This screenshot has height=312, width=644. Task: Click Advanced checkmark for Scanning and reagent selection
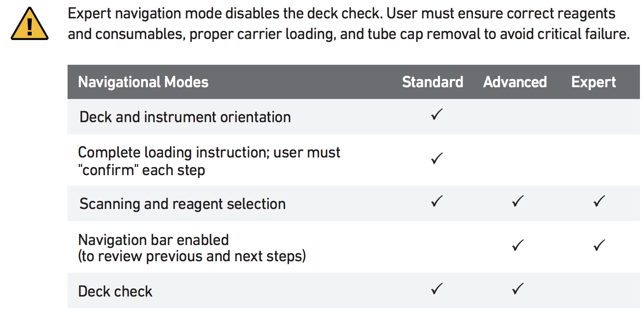(x=518, y=201)
